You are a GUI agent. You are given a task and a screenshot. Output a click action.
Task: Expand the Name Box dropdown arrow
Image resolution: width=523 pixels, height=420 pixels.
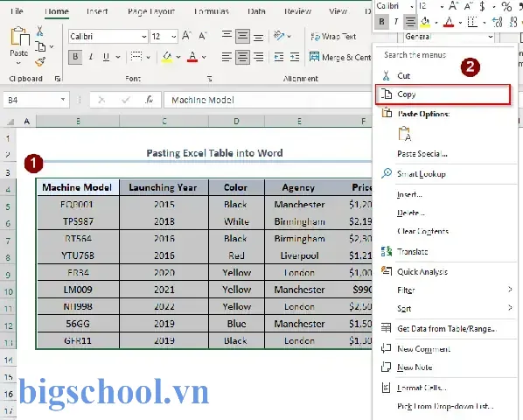click(63, 100)
